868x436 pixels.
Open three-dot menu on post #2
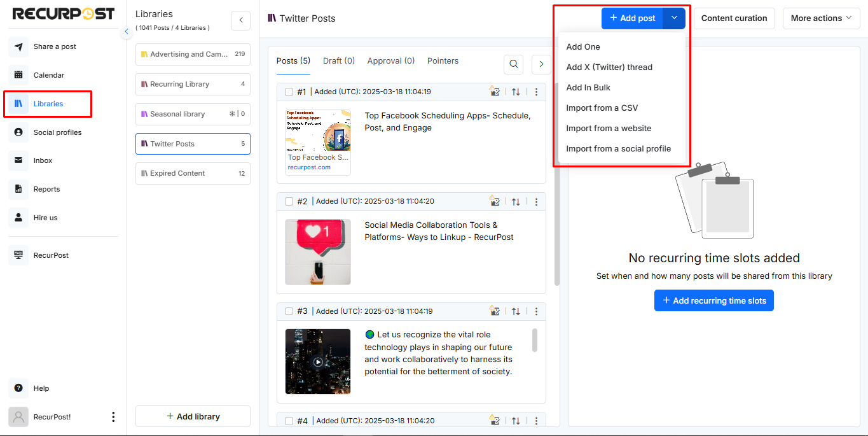[536, 201]
